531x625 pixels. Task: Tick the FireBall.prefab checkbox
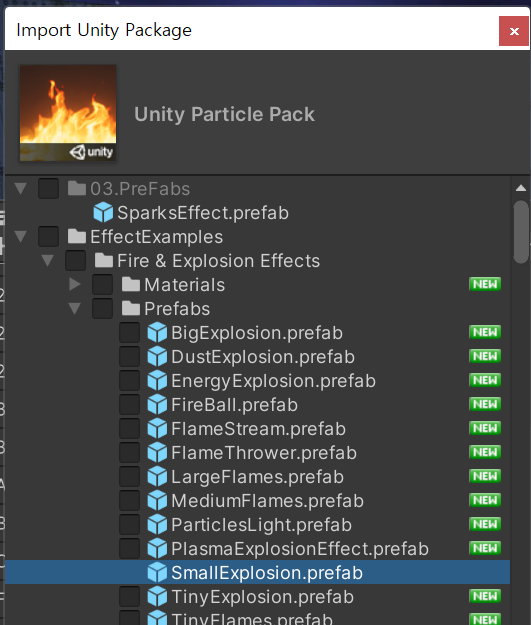click(x=130, y=405)
